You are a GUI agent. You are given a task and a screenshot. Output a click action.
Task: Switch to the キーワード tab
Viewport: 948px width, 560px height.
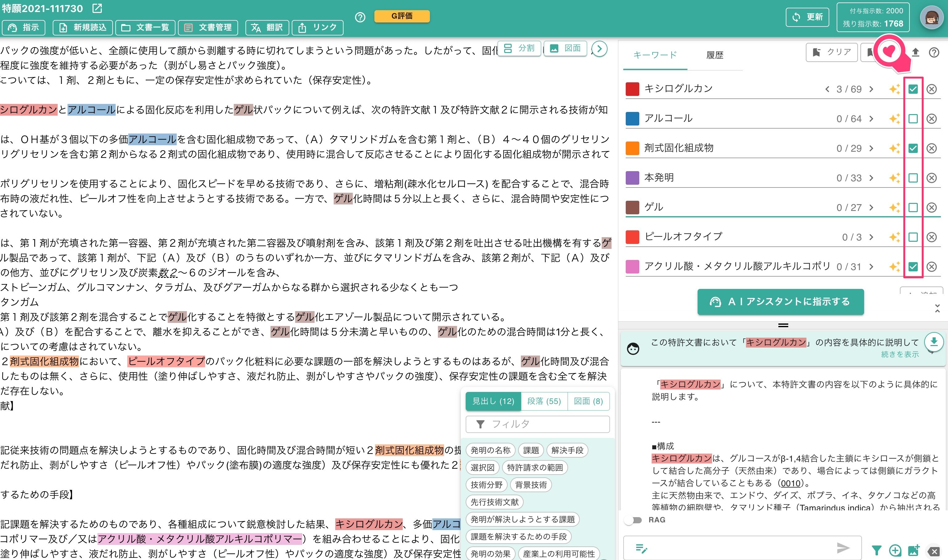[x=655, y=55]
